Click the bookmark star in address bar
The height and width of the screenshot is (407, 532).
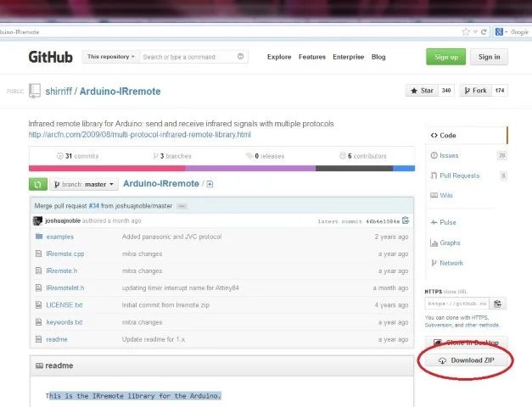pyautogui.click(x=466, y=32)
